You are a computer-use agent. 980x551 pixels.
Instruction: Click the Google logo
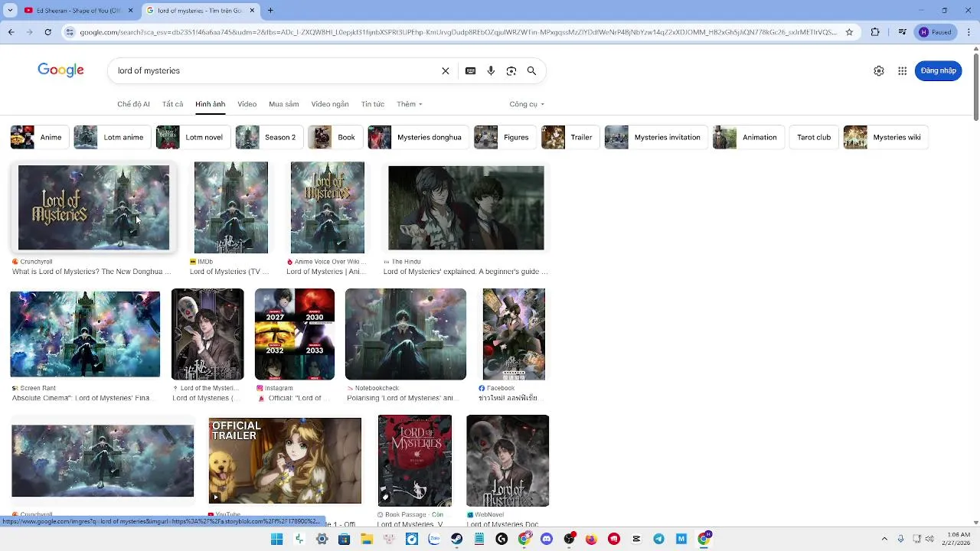point(60,70)
